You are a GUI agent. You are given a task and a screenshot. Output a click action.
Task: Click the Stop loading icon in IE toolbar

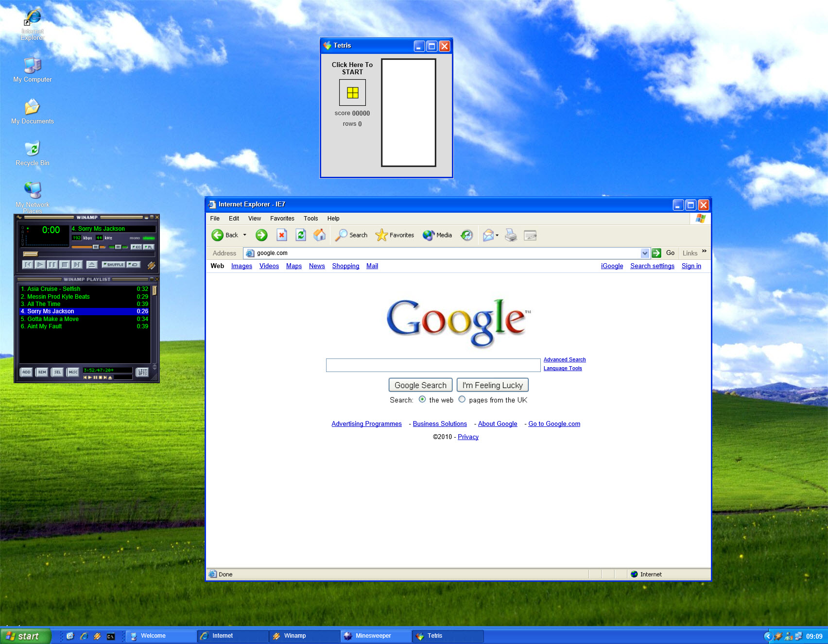pyautogui.click(x=282, y=236)
